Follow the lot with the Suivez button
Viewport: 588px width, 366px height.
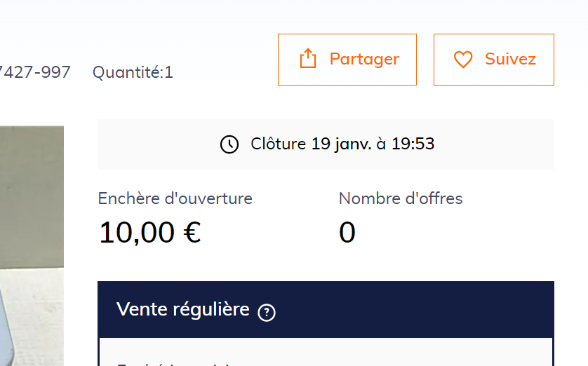pyautogui.click(x=493, y=60)
